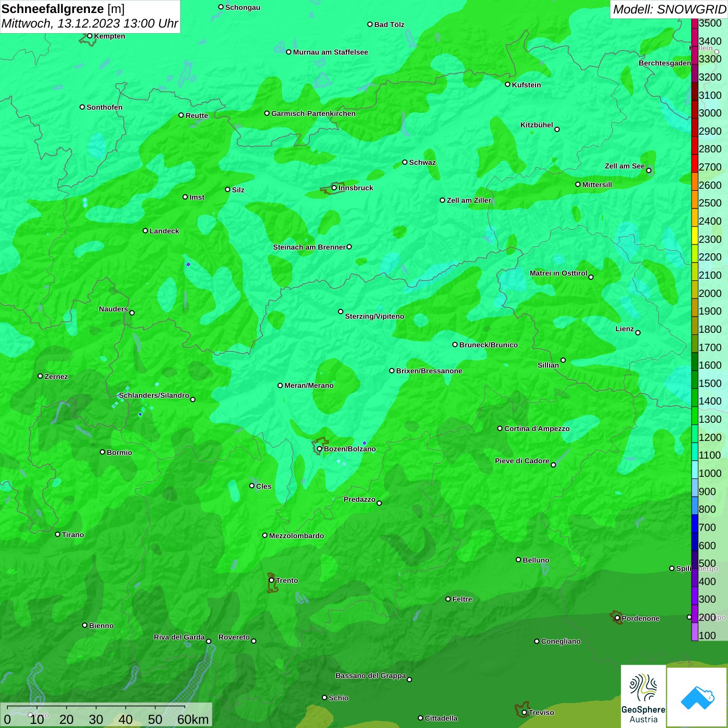Click the 'Riva del Garda' label
This screenshot has height=728, width=728.
[179, 637]
